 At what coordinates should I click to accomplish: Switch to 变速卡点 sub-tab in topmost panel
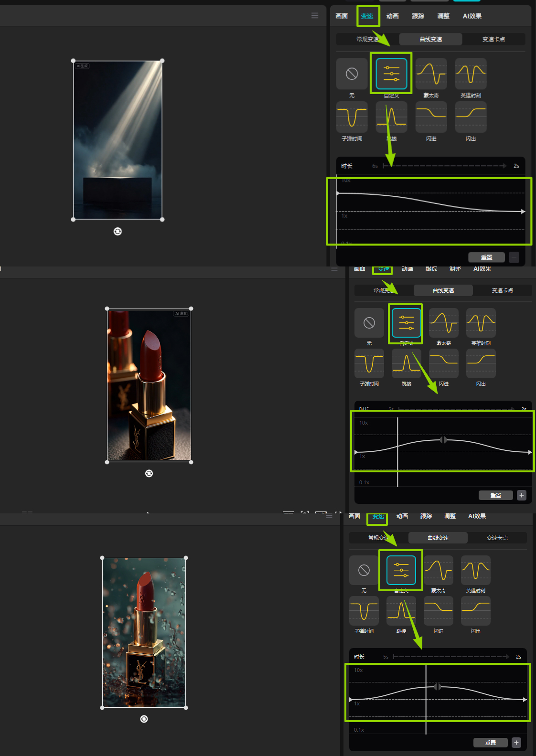pos(493,39)
